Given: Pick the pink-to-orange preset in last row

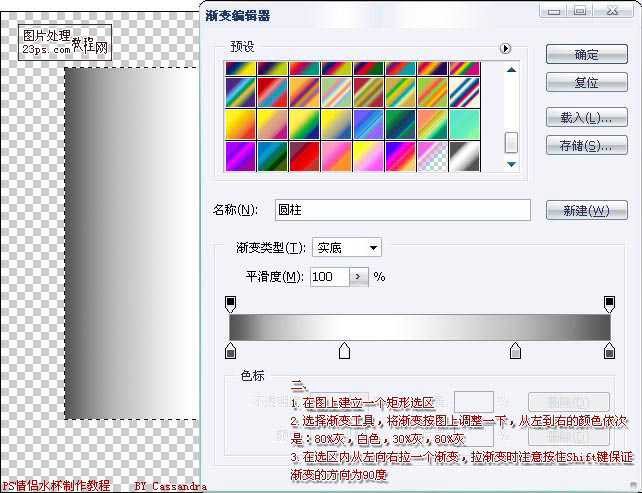Looking at the screenshot, I should click(336, 156).
